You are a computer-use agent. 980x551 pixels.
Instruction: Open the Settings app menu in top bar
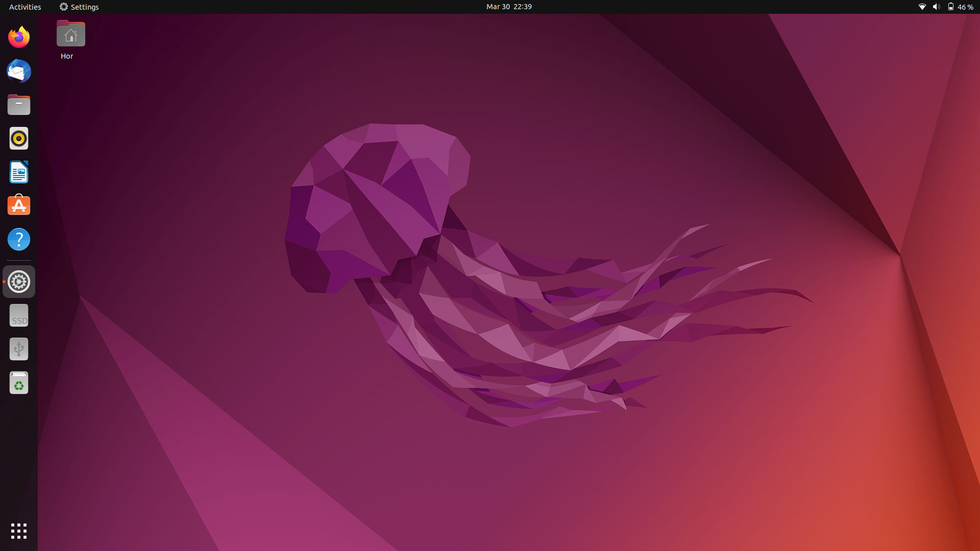tap(79, 7)
